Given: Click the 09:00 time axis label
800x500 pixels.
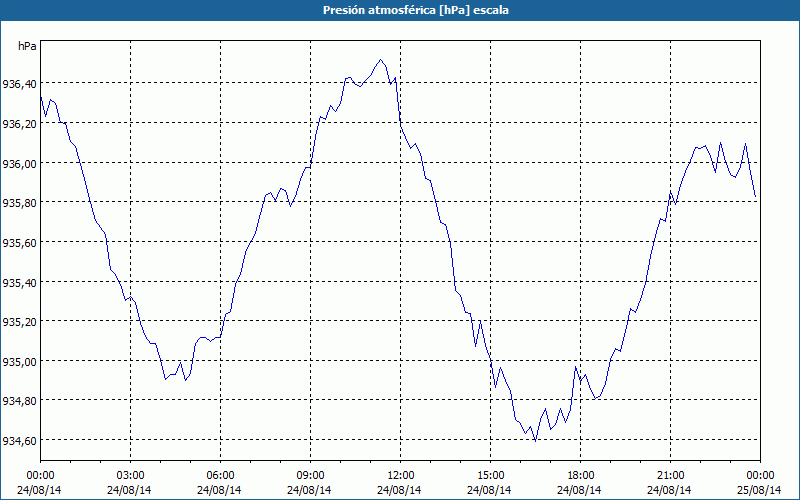Looking at the screenshot, I should (310, 476).
